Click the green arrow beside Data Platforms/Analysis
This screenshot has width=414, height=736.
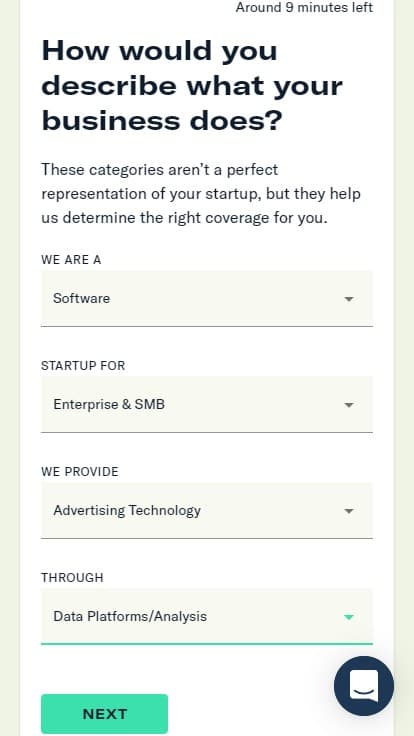[349, 617]
